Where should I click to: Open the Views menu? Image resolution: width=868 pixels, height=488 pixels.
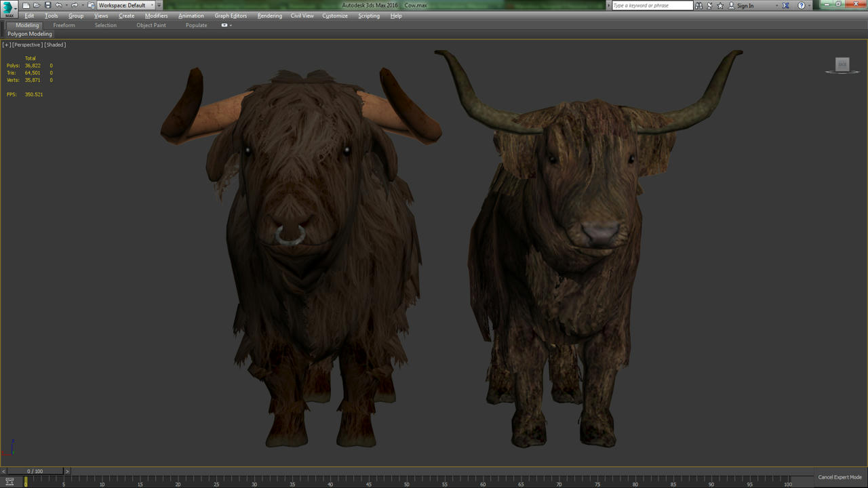click(101, 16)
